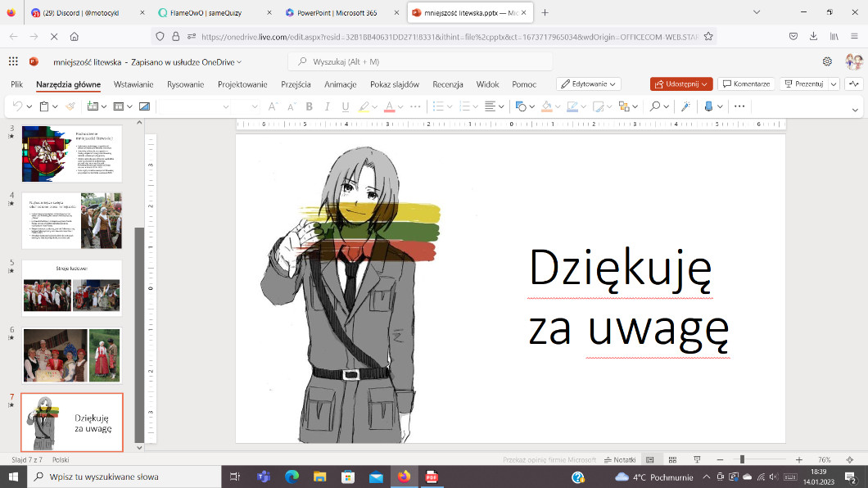Open the Wstawianie ribbon tab
This screenshot has width=868, height=488.
click(x=133, y=84)
